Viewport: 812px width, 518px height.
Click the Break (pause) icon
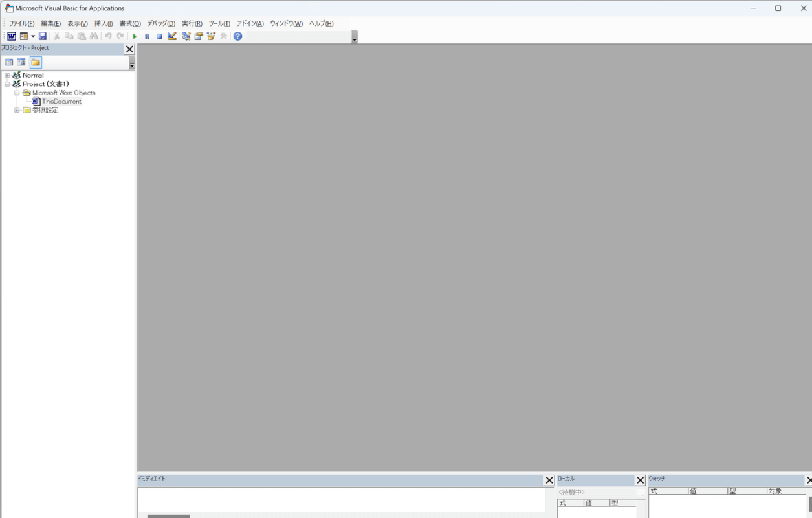point(147,36)
